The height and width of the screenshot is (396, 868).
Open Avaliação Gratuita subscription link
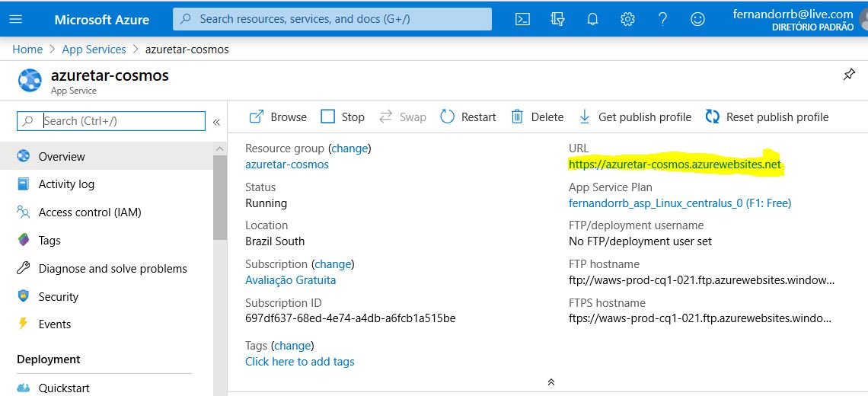tap(290, 280)
